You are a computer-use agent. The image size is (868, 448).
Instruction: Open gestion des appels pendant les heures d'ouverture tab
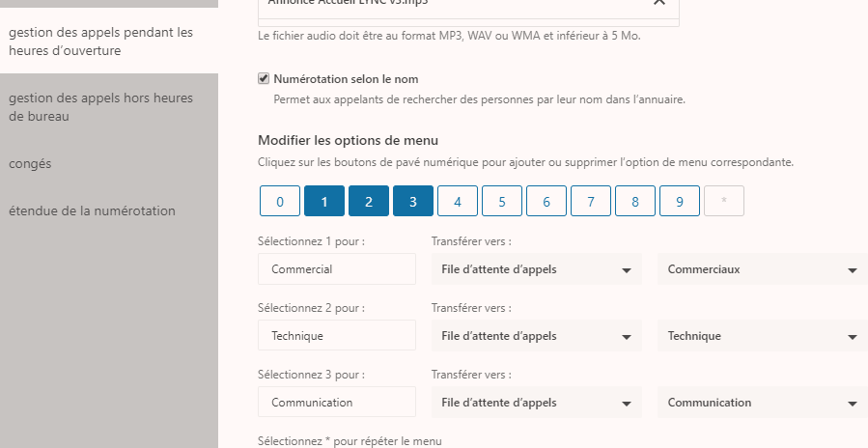click(109, 41)
